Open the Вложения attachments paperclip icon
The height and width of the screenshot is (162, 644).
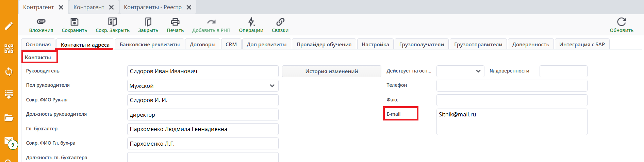[41, 22]
